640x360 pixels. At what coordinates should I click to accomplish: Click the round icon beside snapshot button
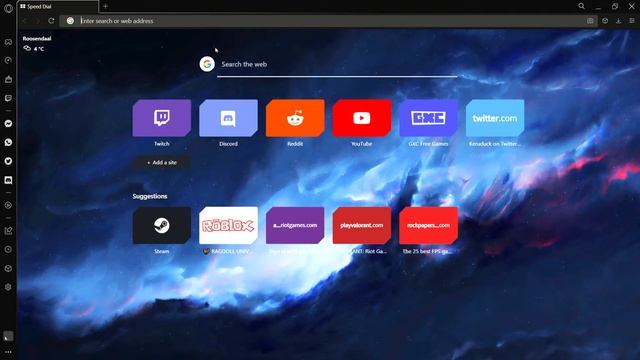[605, 21]
